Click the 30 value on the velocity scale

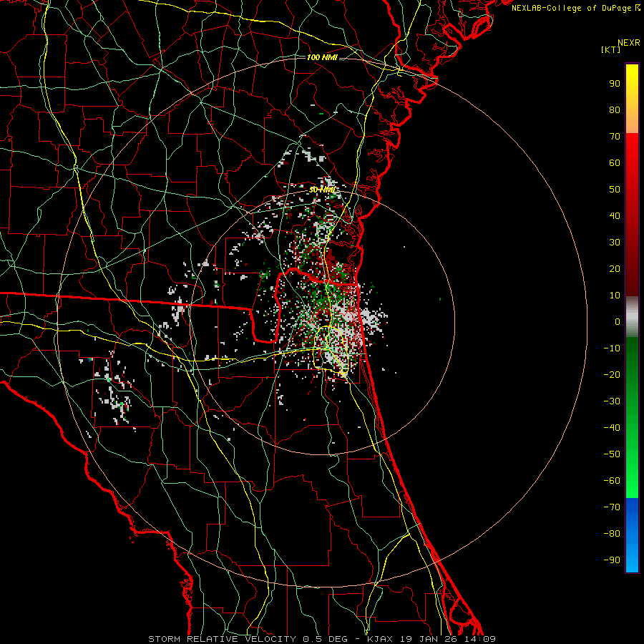point(615,243)
